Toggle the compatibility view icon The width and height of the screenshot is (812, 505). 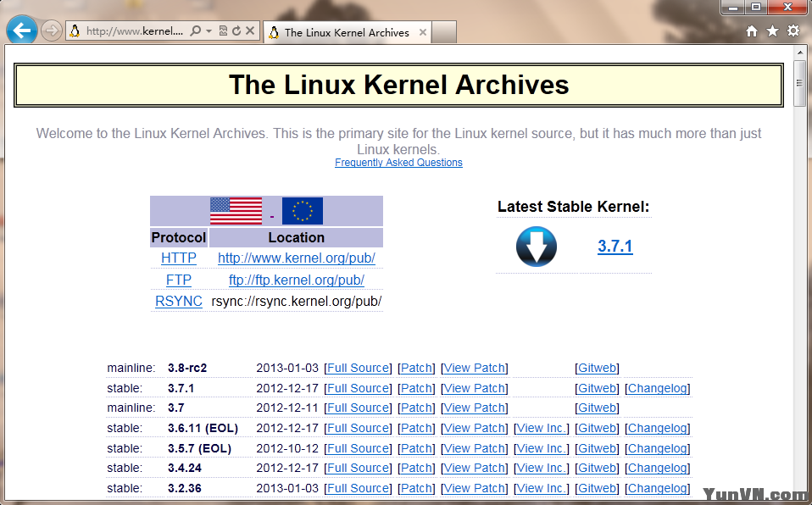point(223,31)
